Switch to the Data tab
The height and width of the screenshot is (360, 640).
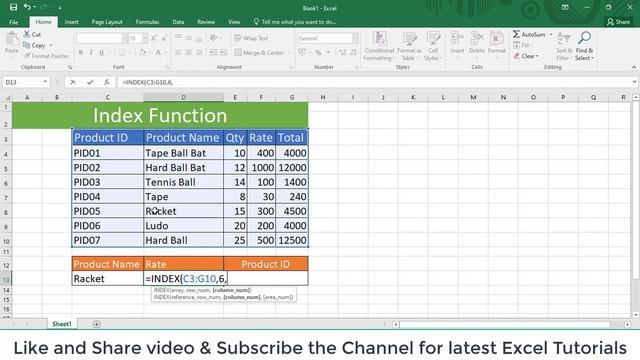point(178,22)
